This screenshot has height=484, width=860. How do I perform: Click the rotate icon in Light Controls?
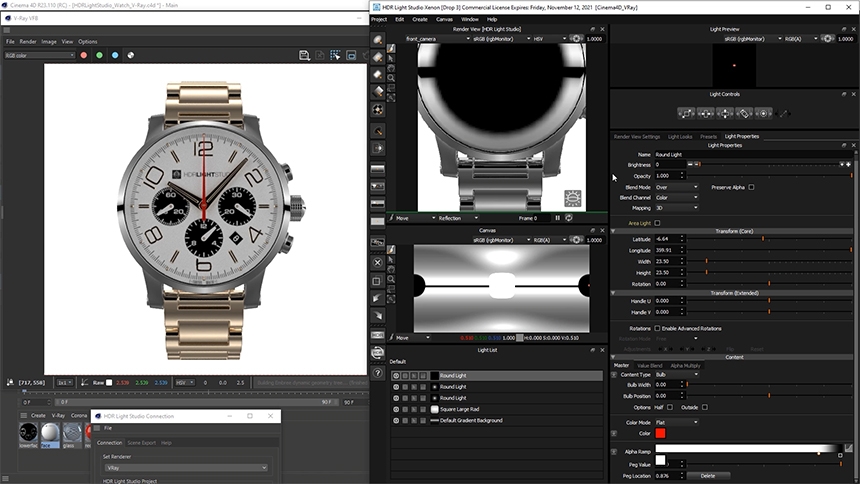744,114
